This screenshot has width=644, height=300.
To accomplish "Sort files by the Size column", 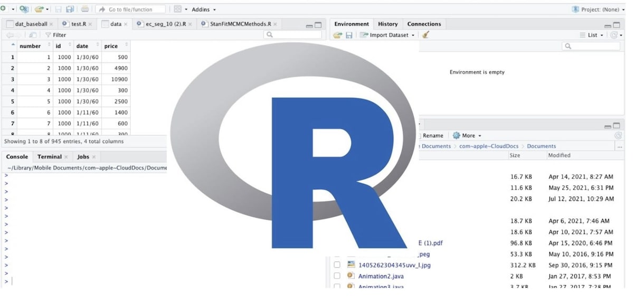I will (515, 155).
